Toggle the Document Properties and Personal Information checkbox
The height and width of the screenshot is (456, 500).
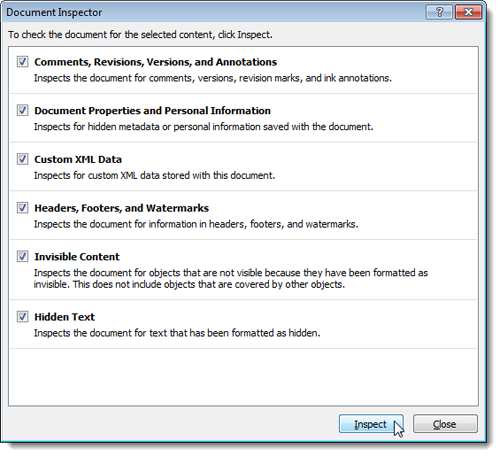coord(22,110)
